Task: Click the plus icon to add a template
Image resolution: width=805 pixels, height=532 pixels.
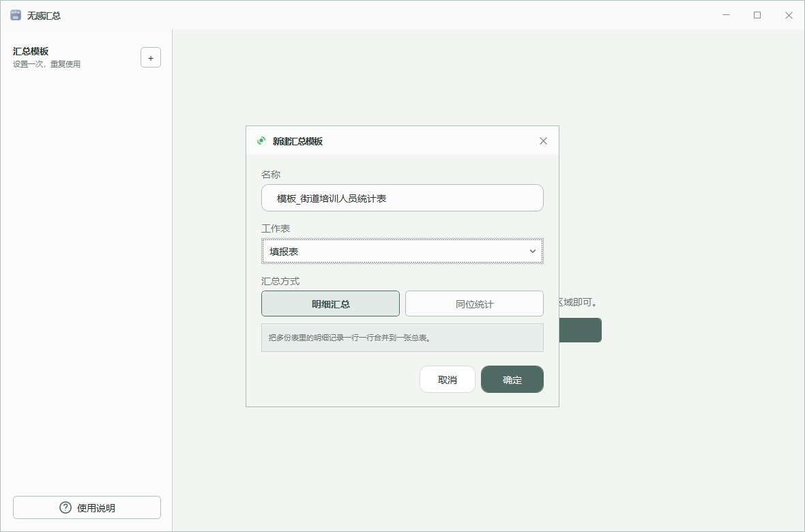Action: [x=150, y=57]
